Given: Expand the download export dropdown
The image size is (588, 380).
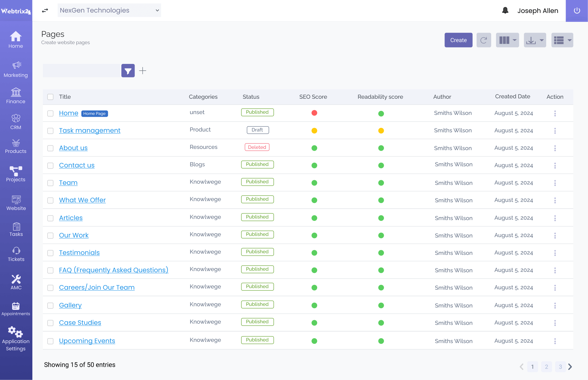Looking at the screenshot, I should click(x=535, y=40).
